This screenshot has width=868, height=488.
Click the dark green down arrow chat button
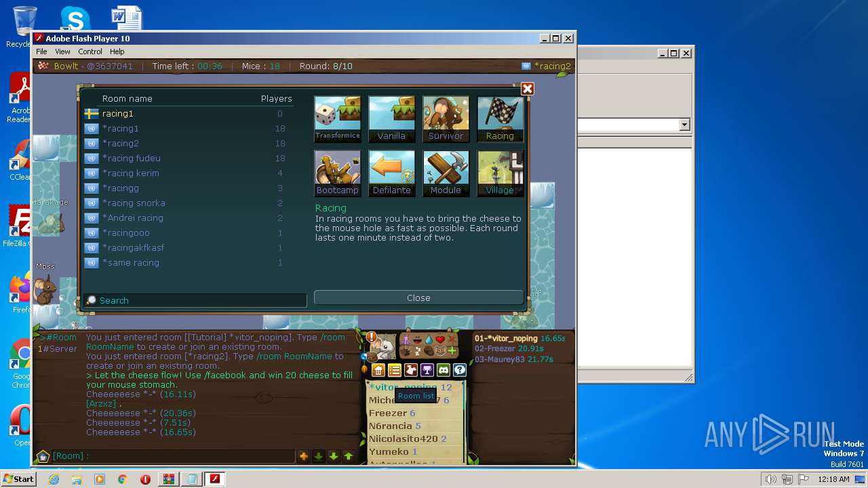[319, 456]
